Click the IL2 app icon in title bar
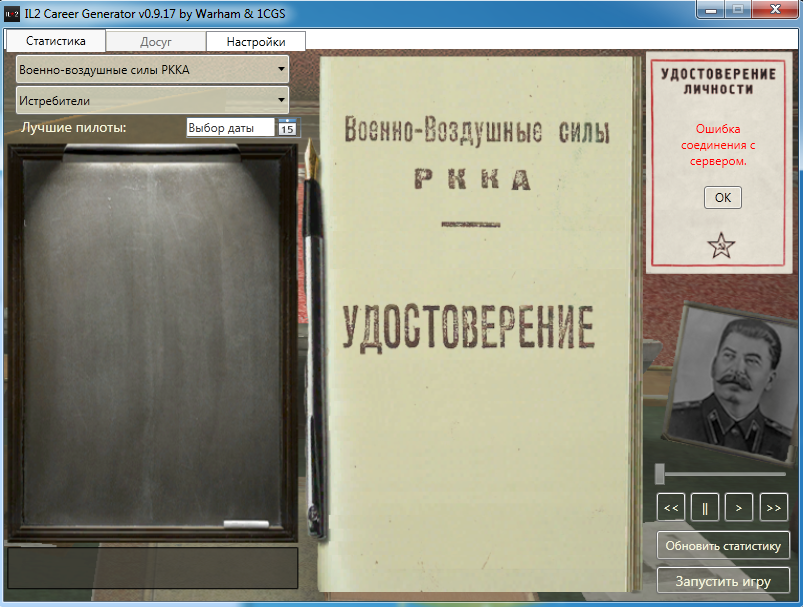Image resolution: width=803 pixels, height=607 pixels. pos(11,14)
